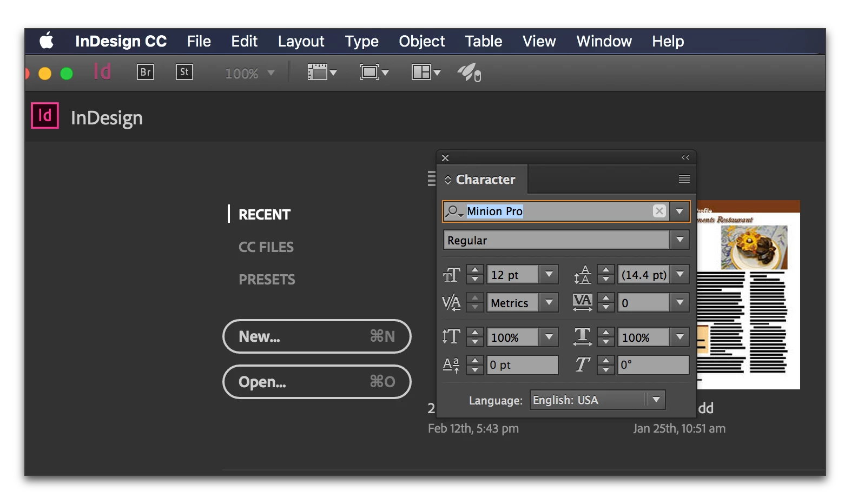This screenshot has width=851, height=504.
Task: Open the Window menu
Action: pyautogui.click(x=604, y=41)
